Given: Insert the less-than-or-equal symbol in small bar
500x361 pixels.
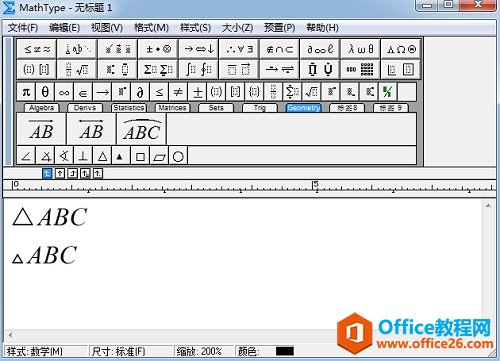Looking at the screenshot, I should click(159, 92).
